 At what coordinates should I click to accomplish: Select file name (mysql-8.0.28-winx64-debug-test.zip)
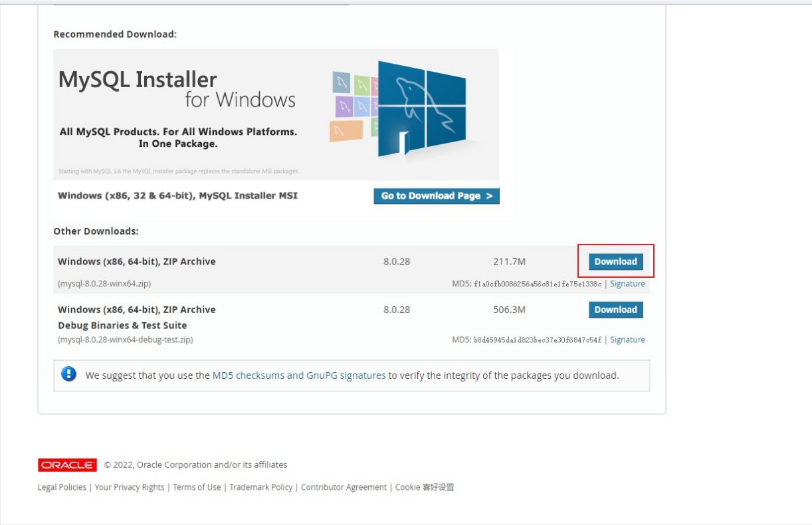tap(126, 340)
